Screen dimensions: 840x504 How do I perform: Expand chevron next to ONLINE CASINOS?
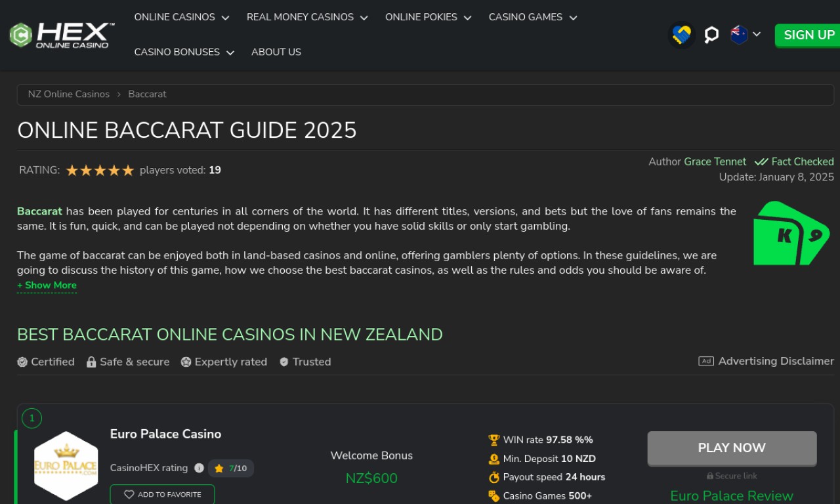(x=226, y=18)
